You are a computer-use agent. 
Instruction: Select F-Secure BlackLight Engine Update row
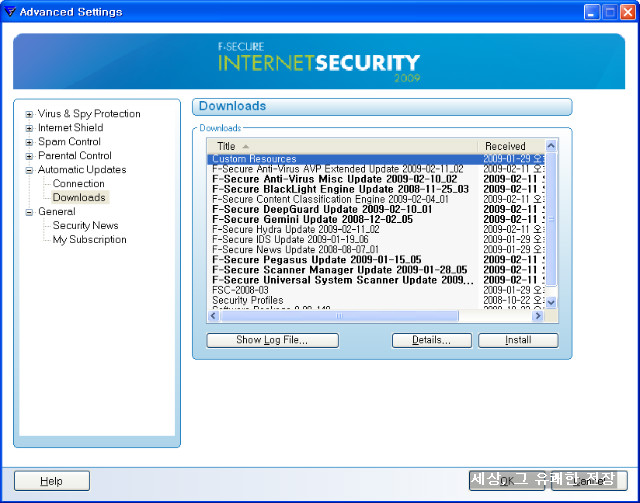pyautogui.click(x=376, y=189)
